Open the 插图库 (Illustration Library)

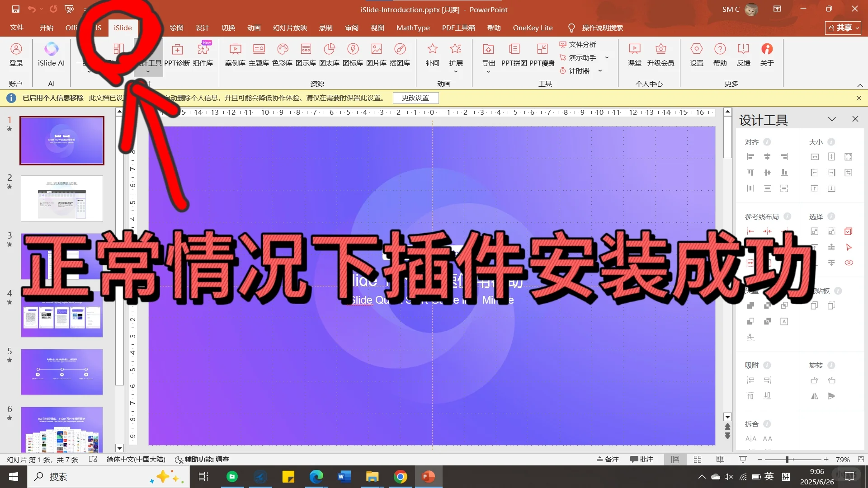400,54
